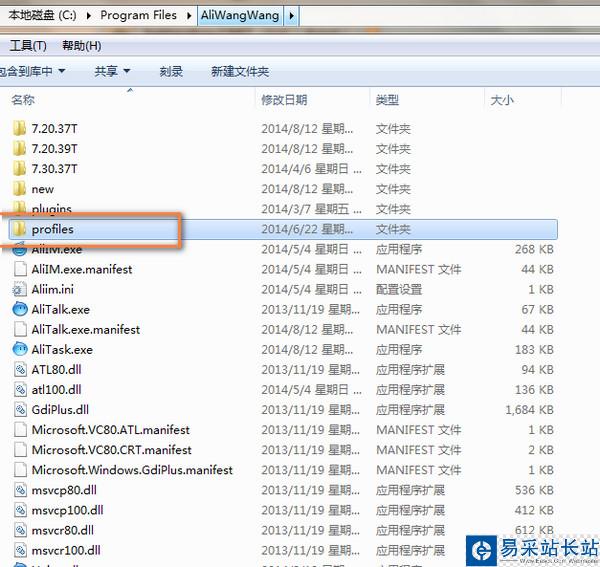This screenshot has height=567, width=600.
Task: Go to Program Files in address bar
Action: [139, 15]
